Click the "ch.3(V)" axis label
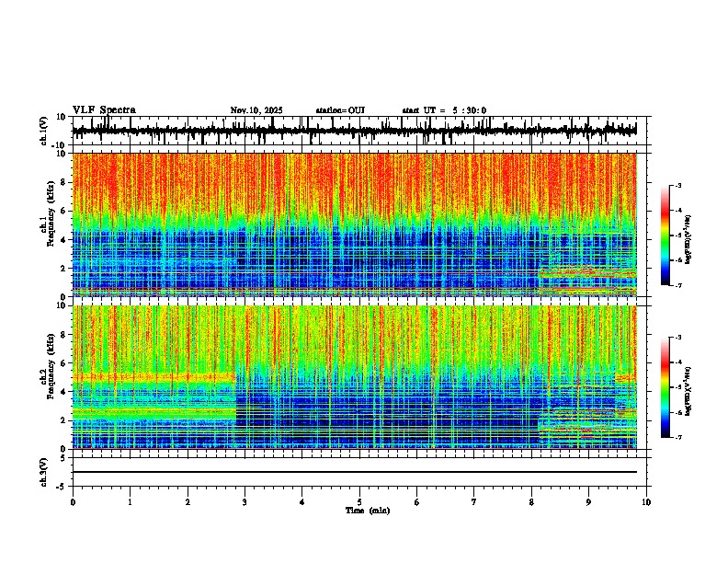The image size is (728, 563). click(x=44, y=472)
